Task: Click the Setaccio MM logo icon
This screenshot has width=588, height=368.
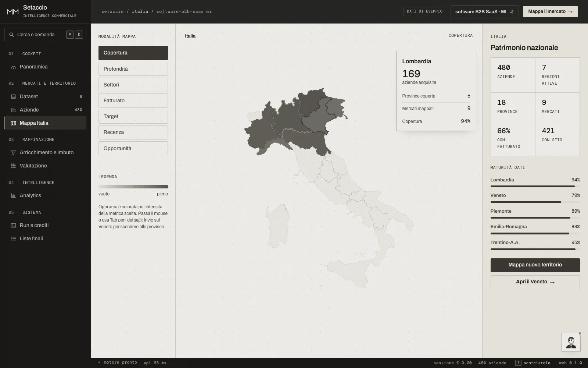Action: [x=13, y=12]
